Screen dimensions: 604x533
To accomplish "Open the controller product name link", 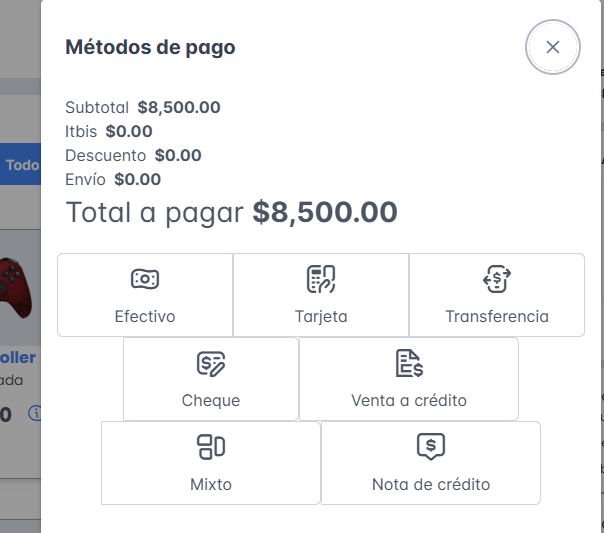I will click(18, 357).
